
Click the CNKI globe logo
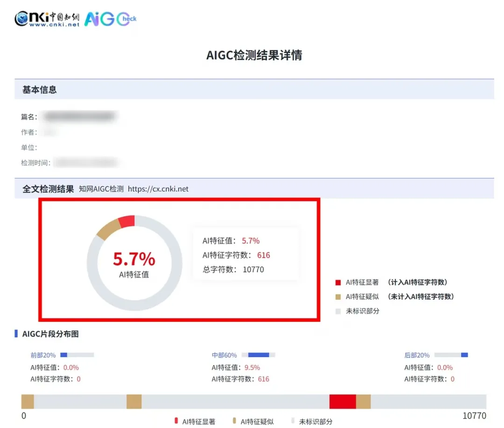click(22, 18)
